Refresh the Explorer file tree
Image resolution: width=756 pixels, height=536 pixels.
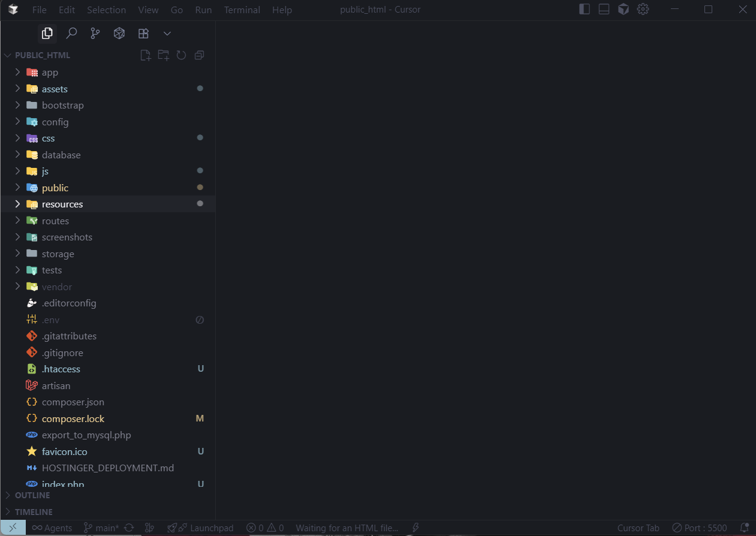click(x=181, y=55)
